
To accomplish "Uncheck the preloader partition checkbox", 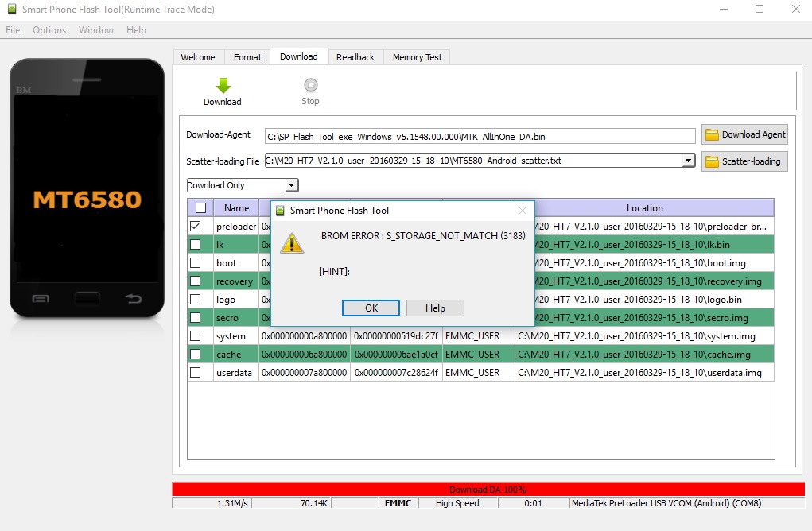I will (195, 227).
